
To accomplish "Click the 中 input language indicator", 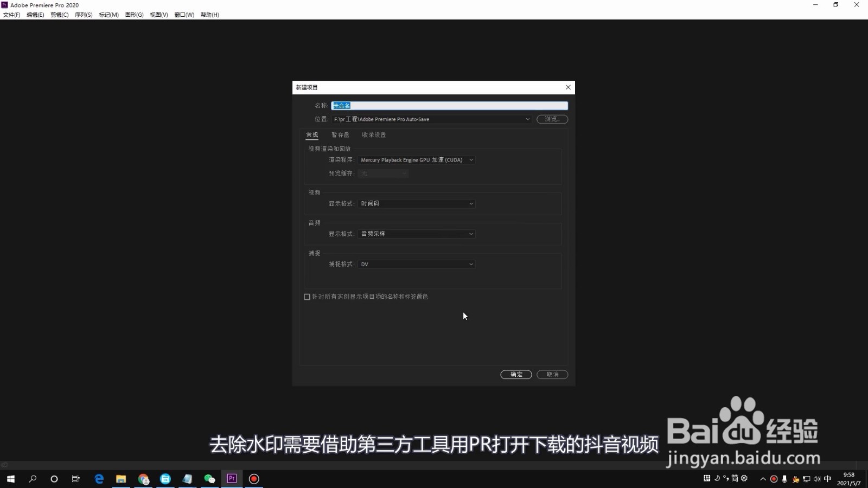I will click(x=827, y=479).
